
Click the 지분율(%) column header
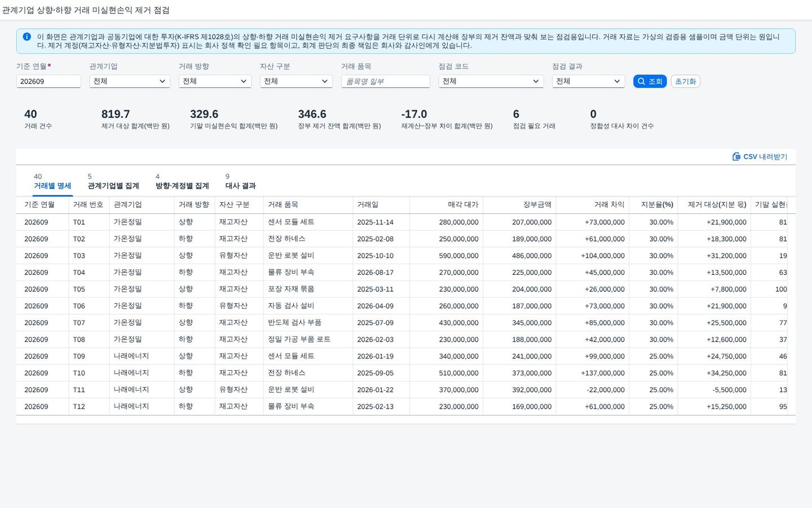coord(654,205)
